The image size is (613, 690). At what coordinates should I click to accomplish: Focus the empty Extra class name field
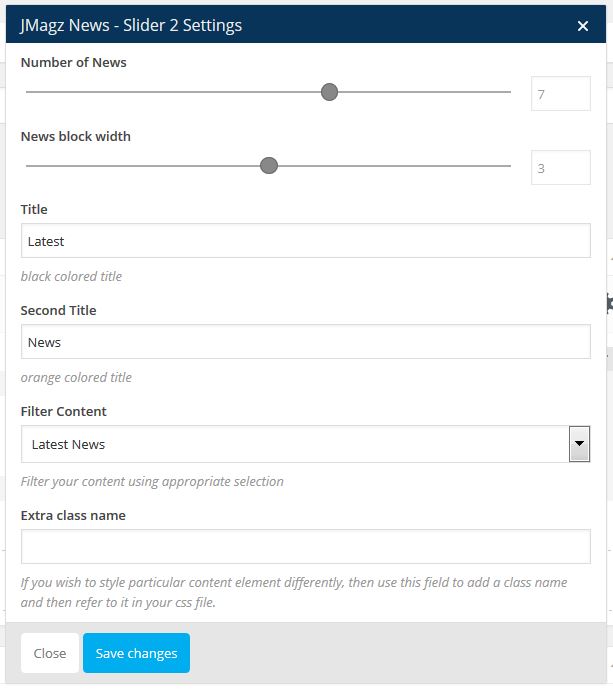click(x=305, y=546)
